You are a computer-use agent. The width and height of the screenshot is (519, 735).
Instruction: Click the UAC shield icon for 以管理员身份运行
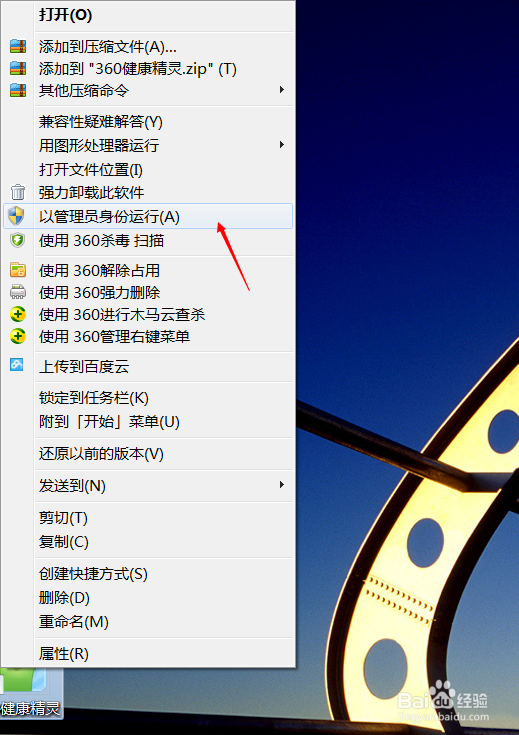pyautogui.click(x=17, y=216)
